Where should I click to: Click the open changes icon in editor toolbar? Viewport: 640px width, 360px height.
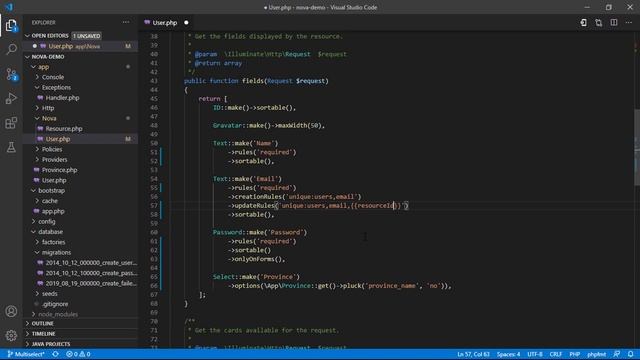tap(584, 23)
